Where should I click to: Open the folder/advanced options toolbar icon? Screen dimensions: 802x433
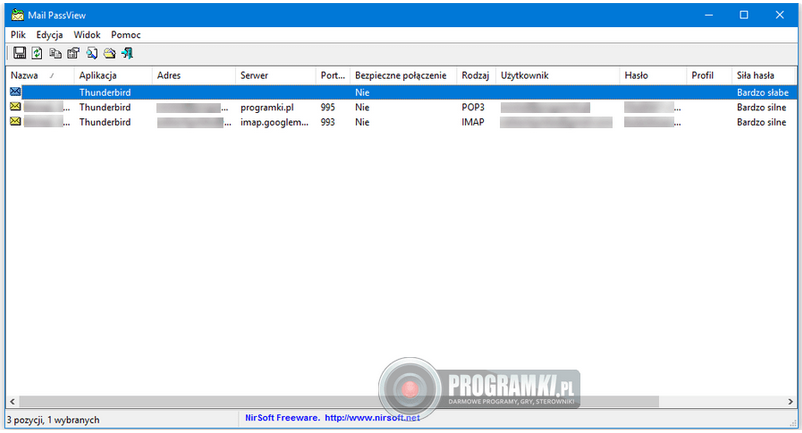(109, 53)
